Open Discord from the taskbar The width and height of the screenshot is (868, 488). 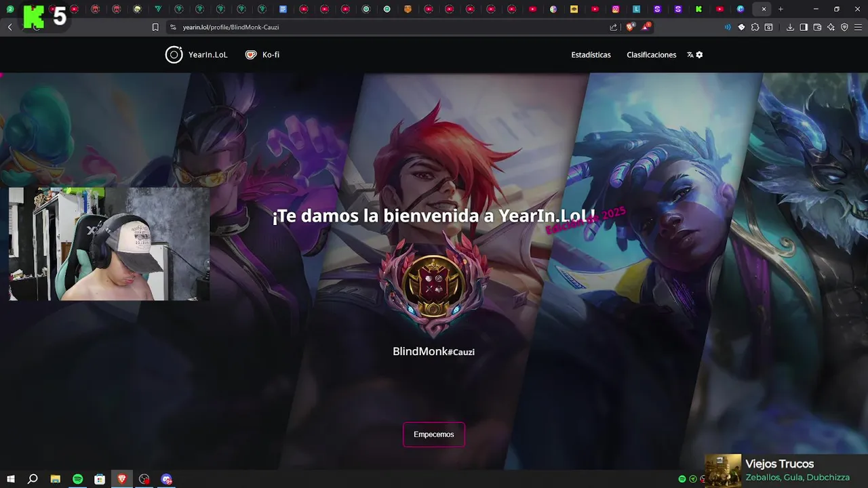(x=167, y=479)
